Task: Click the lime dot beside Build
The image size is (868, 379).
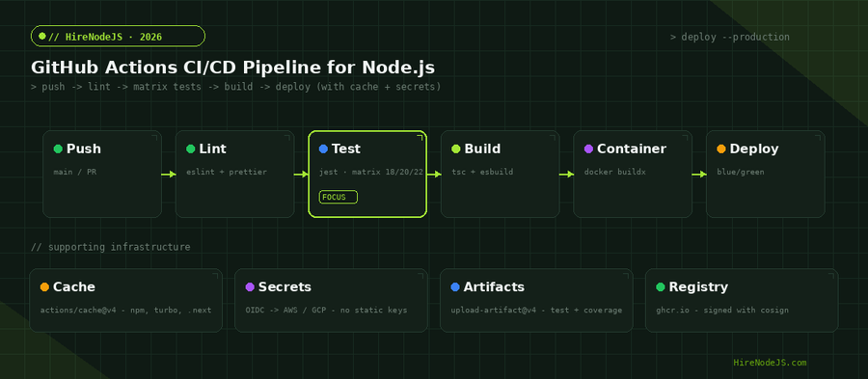Action: [455, 149]
